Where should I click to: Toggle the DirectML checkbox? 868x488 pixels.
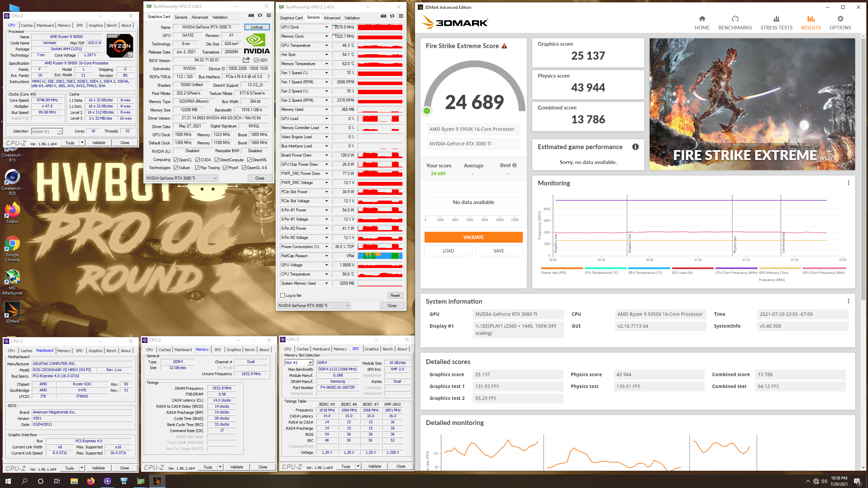point(250,160)
